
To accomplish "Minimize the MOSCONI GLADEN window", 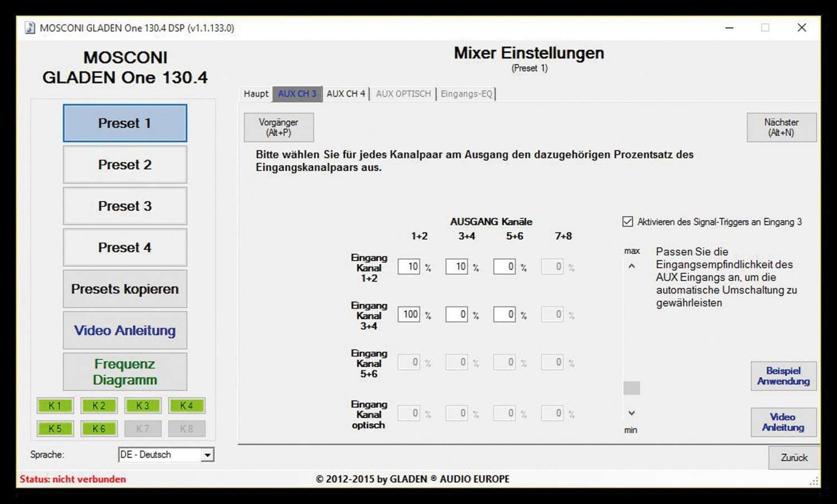I will tap(729, 28).
